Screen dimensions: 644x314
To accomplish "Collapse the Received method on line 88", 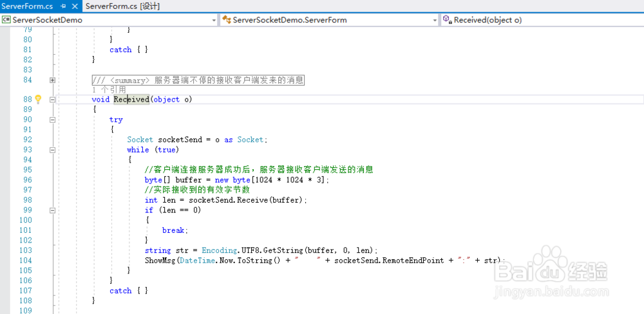I will tap(52, 99).
